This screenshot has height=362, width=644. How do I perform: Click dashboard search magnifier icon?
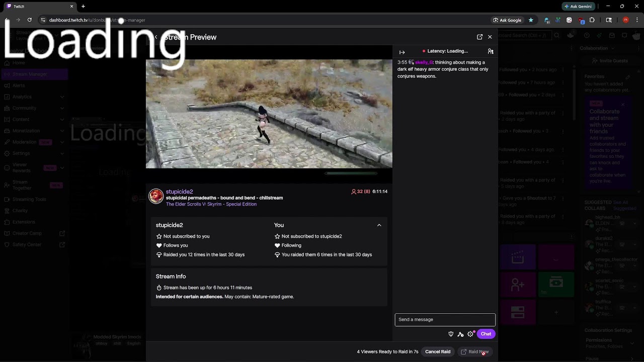pos(556,35)
